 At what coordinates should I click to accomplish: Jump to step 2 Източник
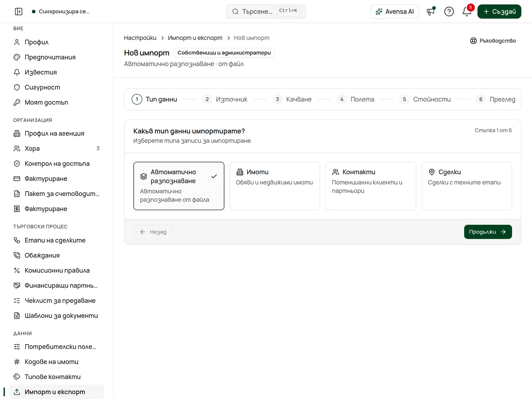[225, 99]
